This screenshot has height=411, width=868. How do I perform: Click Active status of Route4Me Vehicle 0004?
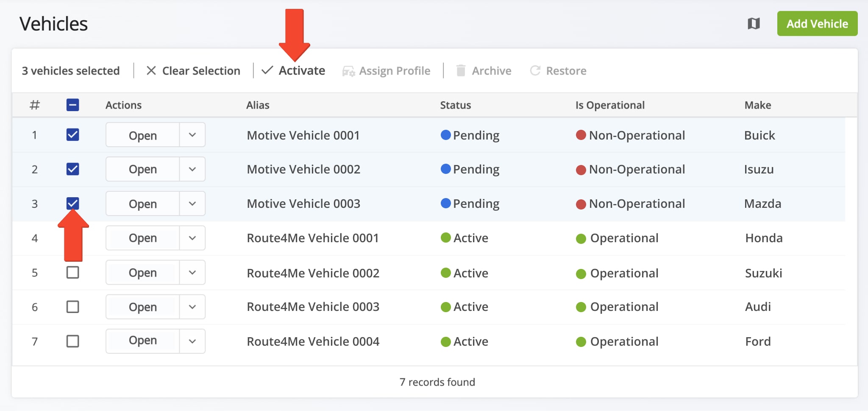[x=465, y=341]
